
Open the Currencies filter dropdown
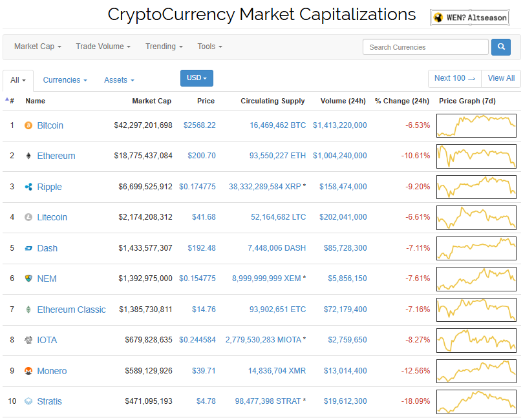click(x=65, y=80)
